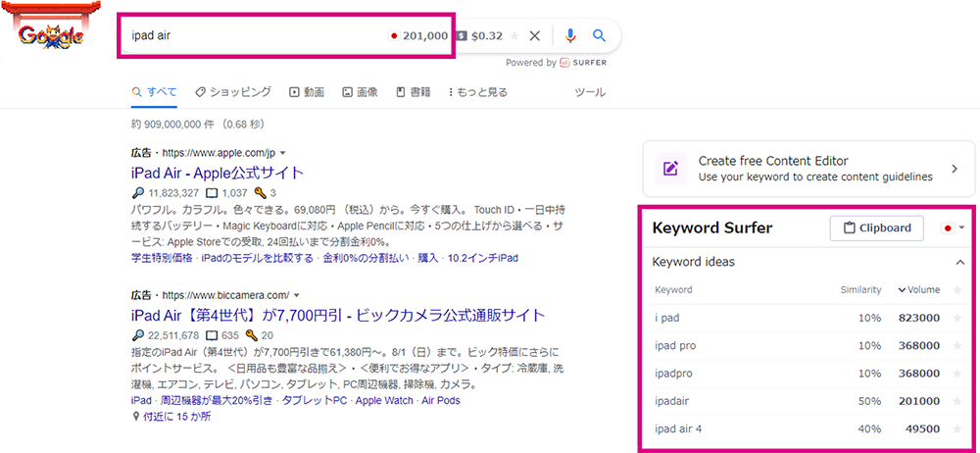Click word count icon beside 1,037

[x=212, y=193]
